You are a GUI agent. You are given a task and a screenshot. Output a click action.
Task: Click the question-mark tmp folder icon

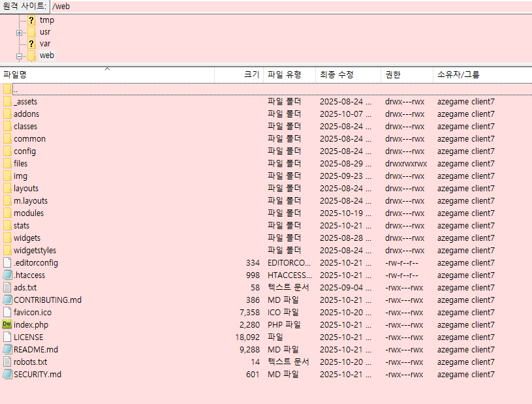point(31,20)
